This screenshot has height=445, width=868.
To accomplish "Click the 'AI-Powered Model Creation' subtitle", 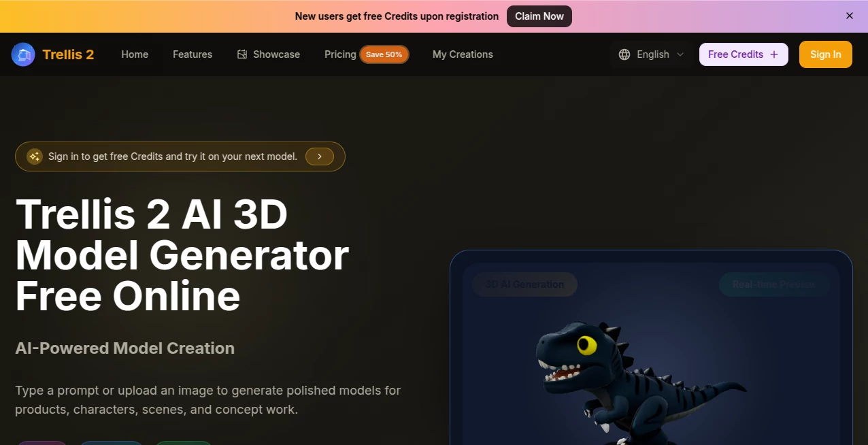I will (x=125, y=348).
